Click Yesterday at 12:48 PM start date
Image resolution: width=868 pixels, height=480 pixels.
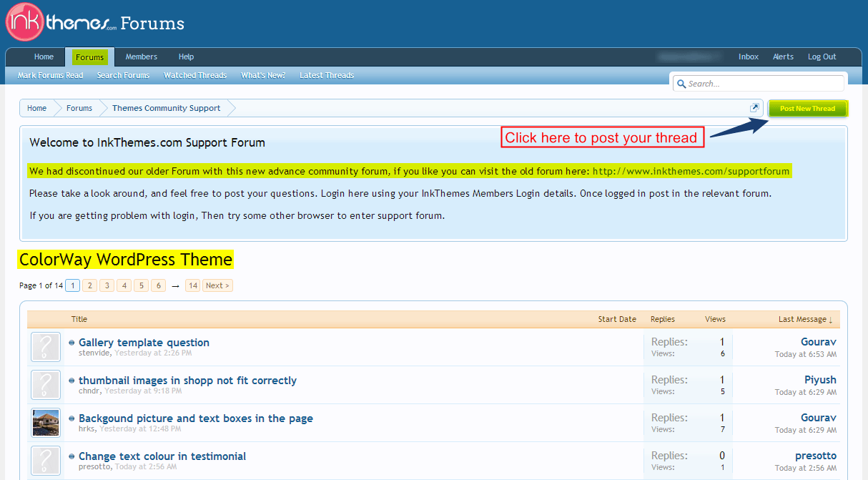[x=140, y=429]
